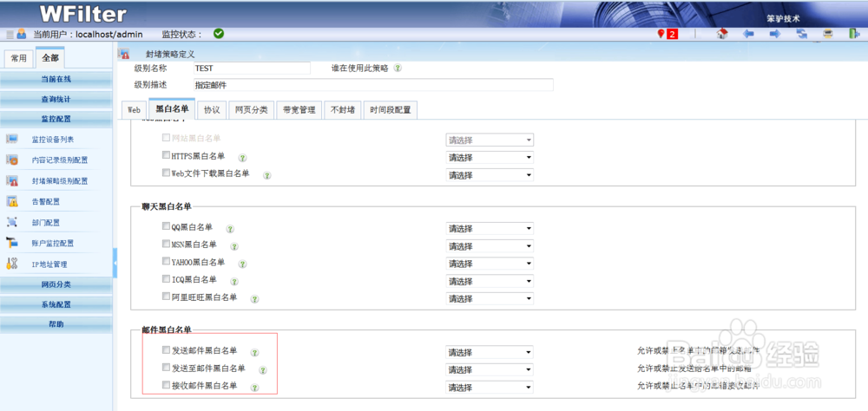Image resolution: width=868 pixels, height=411 pixels.
Task: Collapse the sidebar with the splitter handle
Action: coord(115,264)
